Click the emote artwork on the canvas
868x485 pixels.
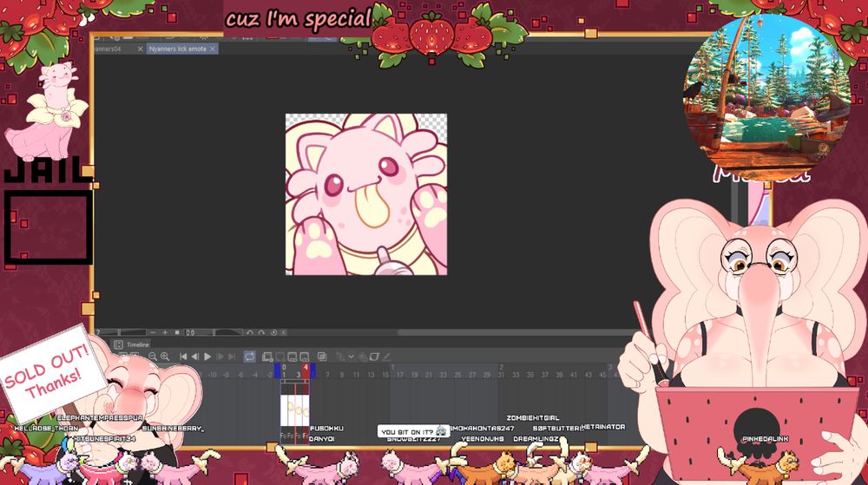pyautogui.click(x=366, y=194)
